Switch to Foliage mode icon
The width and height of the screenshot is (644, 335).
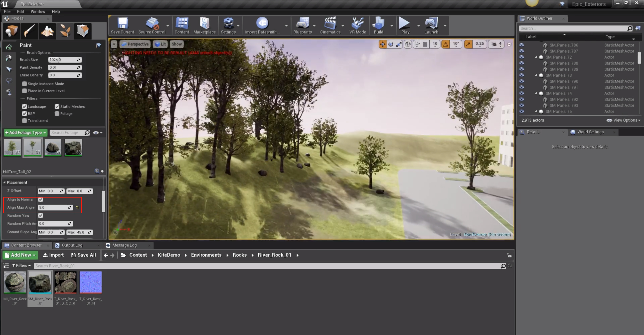[65, 31]
